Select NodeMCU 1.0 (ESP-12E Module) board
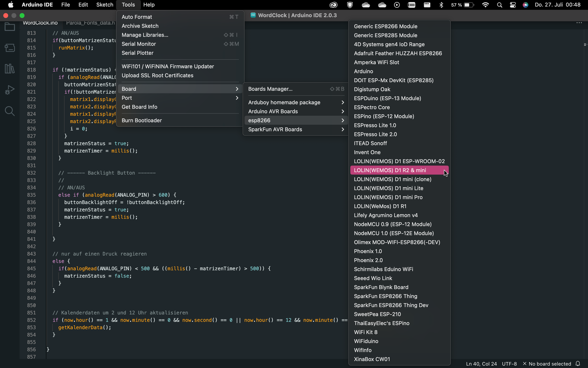Image resolution: width=588 pixels, height=368 pixels. (399, 233)
